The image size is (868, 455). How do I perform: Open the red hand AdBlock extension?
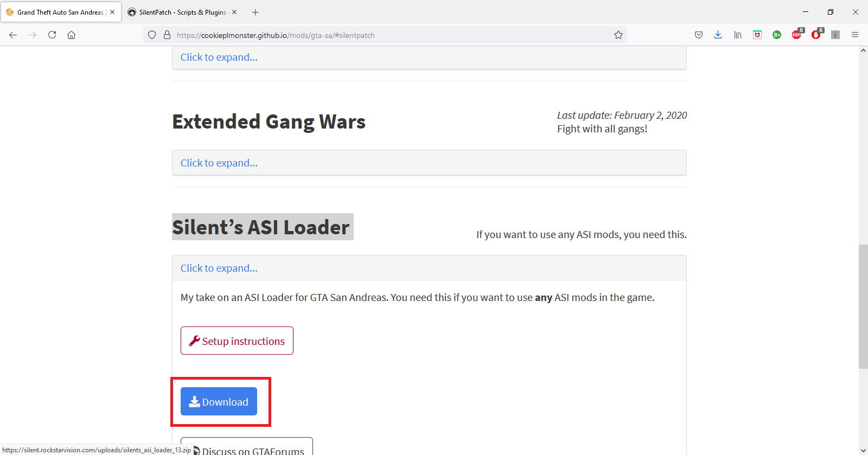click(x=816, y=35)
